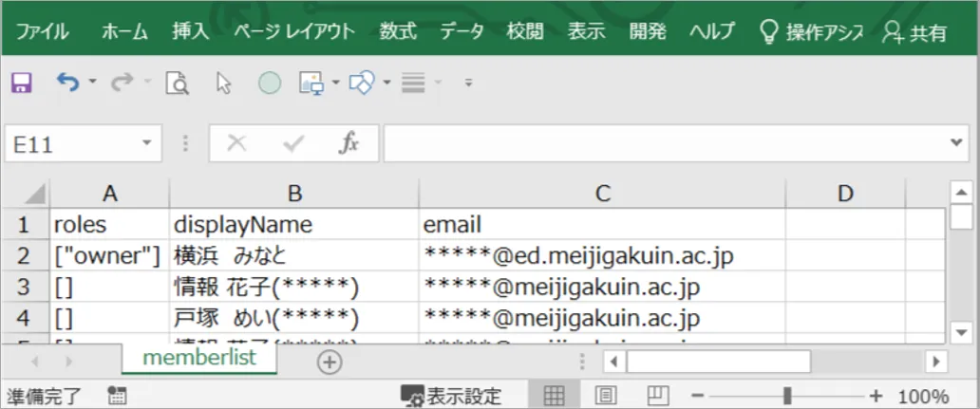Click the Undo arrow icon

[x=67, y=84]
